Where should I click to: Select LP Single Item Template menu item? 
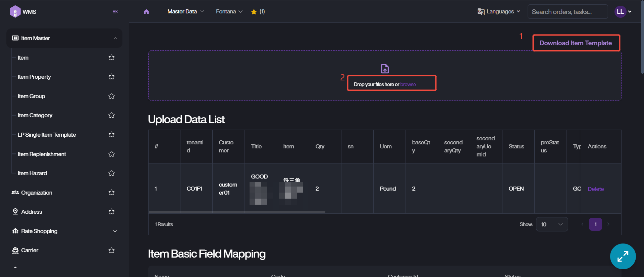47,135
